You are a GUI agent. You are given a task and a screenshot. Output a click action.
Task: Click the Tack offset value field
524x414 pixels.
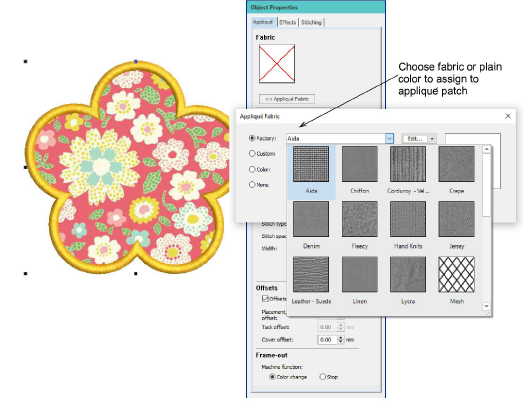point(327,327)
